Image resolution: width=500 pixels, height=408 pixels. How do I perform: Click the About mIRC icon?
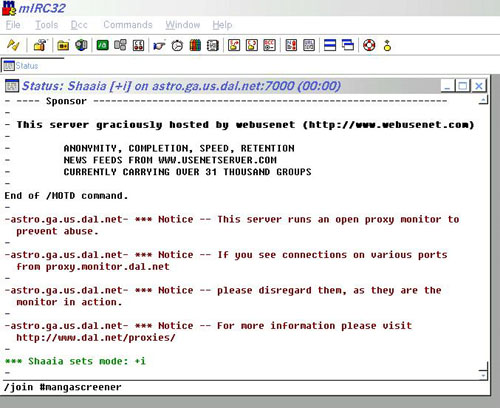[x=387, y=45]
